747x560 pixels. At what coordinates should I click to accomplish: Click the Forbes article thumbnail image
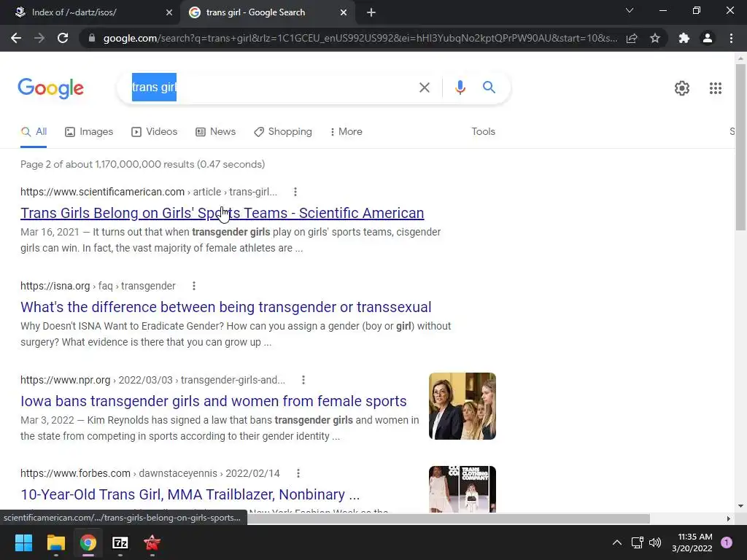click(x=462, y=489)
